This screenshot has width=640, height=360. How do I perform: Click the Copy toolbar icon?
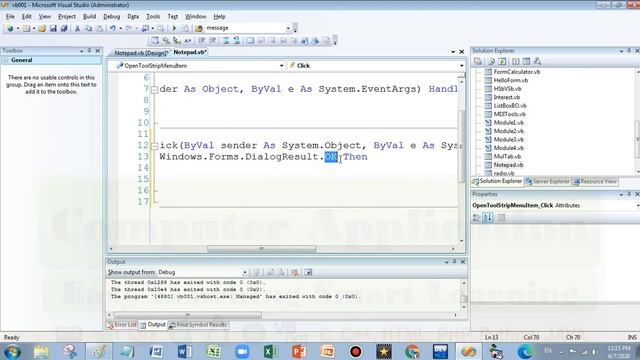(x=88, y=28)
